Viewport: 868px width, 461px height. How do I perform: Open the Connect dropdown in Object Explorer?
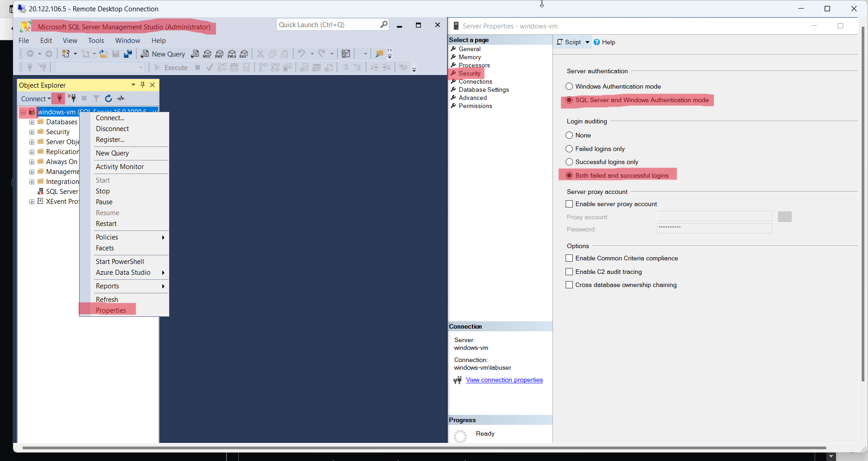(x=50, y=98)
